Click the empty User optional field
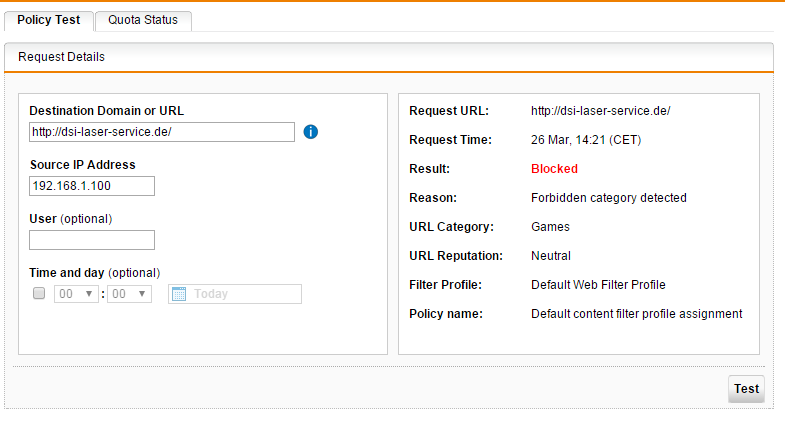This screenshot has width=785, height=427. 92,240
